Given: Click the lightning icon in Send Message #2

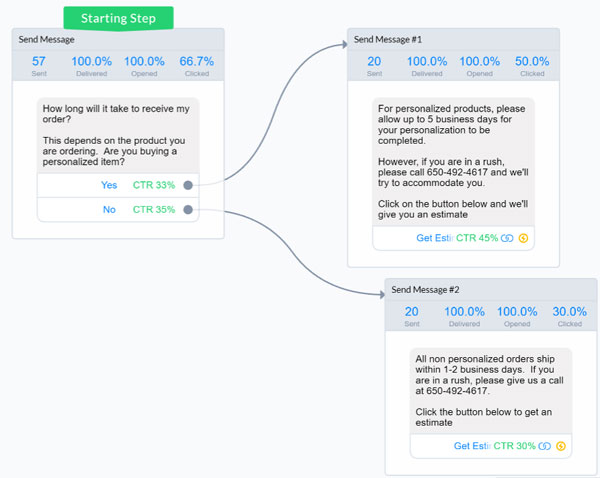Looking at the screenshot, I should click(x=561, y=446).
